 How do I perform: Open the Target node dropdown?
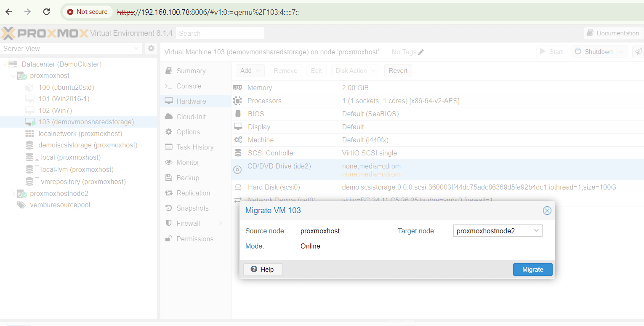536,231
